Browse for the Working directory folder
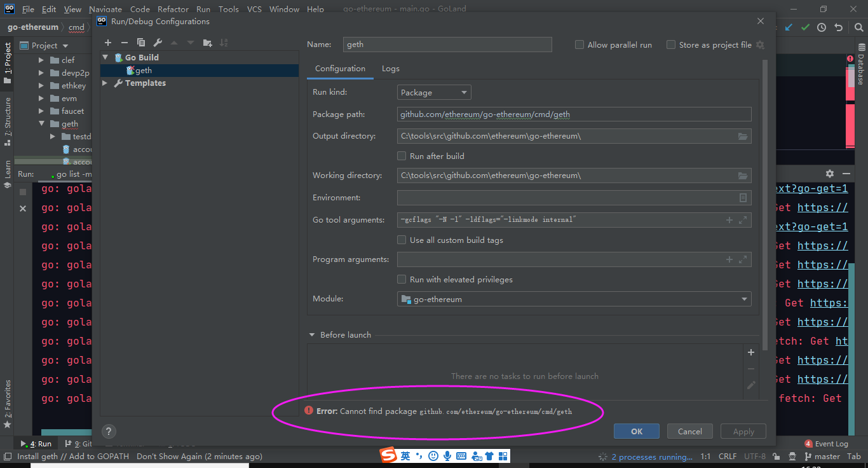The height and width of the screenshot is (468, 868). (742, 175)
